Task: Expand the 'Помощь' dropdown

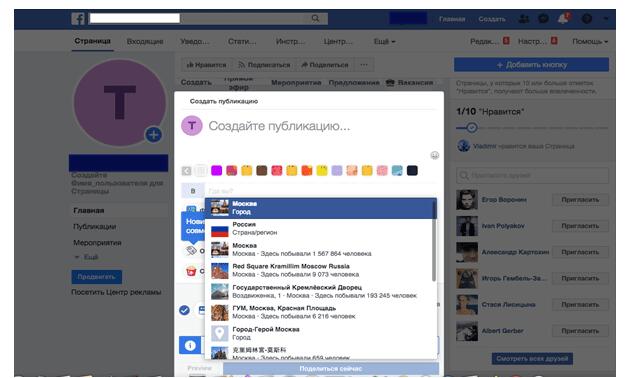Action: click(590, 41)
